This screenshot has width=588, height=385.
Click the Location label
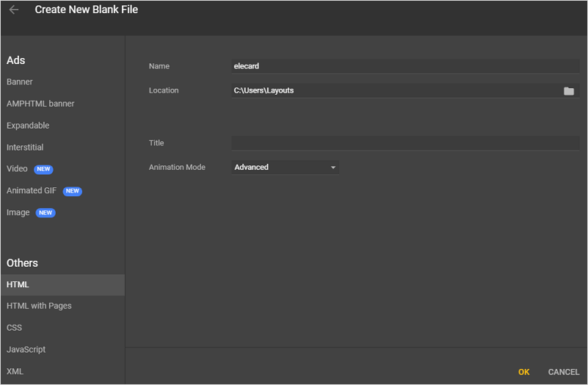(164, 91)
